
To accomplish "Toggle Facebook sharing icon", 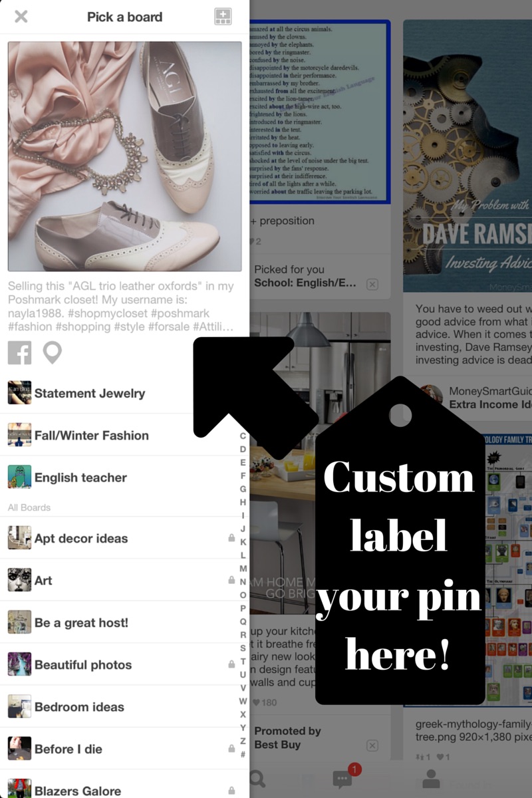I will [20, 352].
